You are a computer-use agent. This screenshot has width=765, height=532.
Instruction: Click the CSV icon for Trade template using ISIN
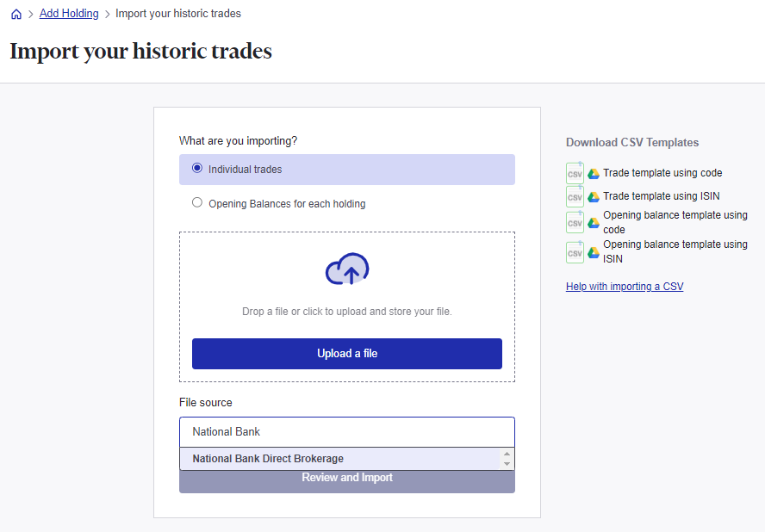(575, 196)
